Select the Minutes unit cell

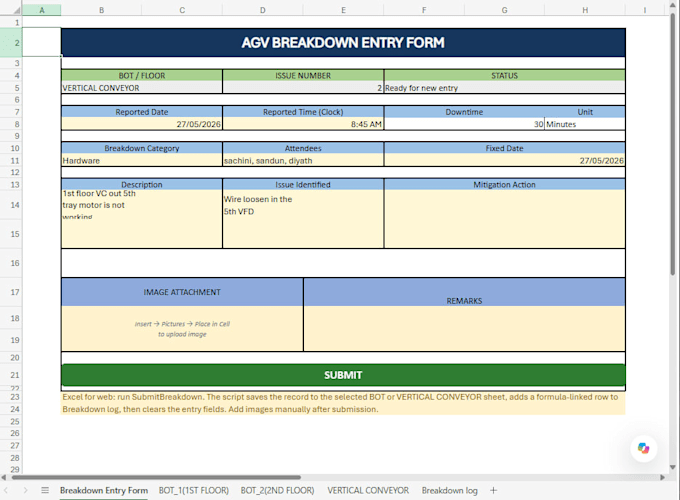(x=585, y=124)
